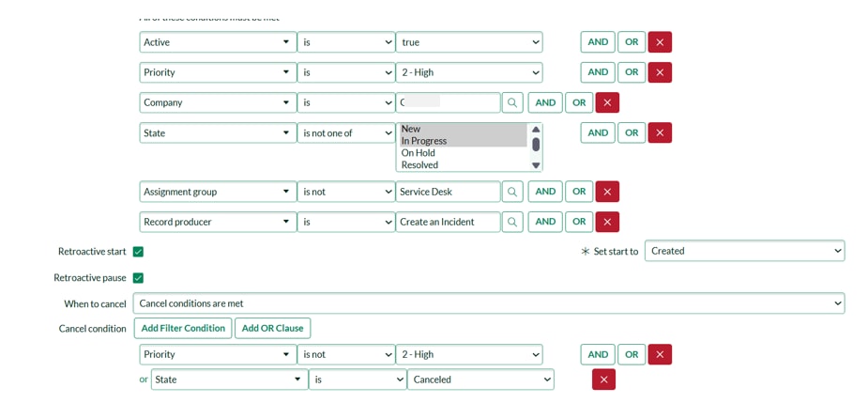Select In Progress in the State list
Image resolution: width=868 pixels, height=403 pixels.
click(x=464, y=141)
